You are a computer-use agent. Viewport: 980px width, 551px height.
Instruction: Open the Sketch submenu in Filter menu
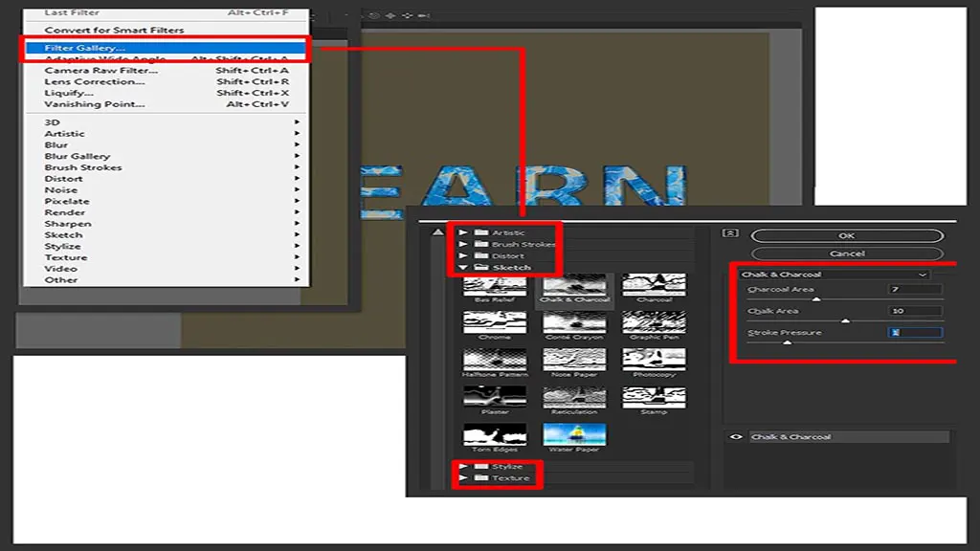coord(167,235)
